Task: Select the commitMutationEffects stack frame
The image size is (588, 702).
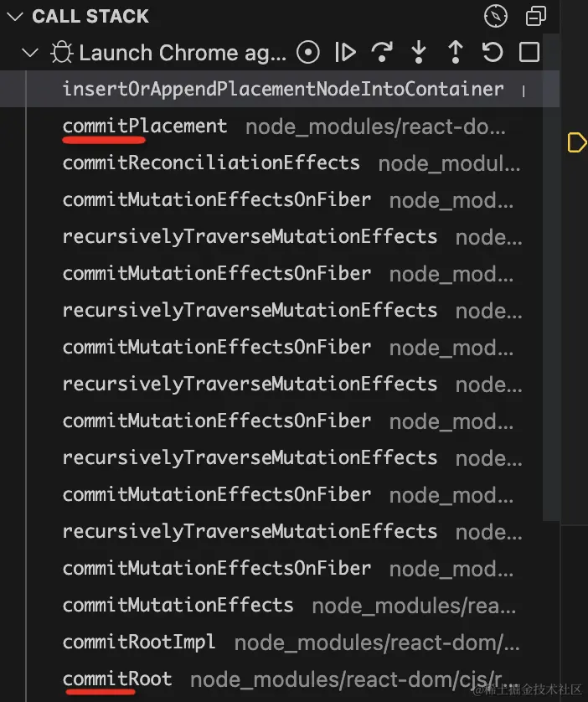Action: click(178, 605)
